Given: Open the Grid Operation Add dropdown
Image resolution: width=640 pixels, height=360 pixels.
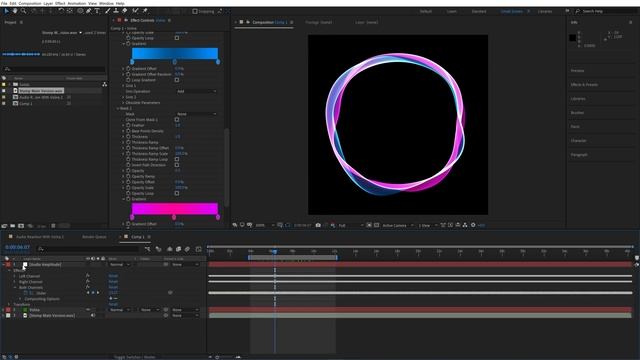Looking at the screenshot, I should [196, 91].
